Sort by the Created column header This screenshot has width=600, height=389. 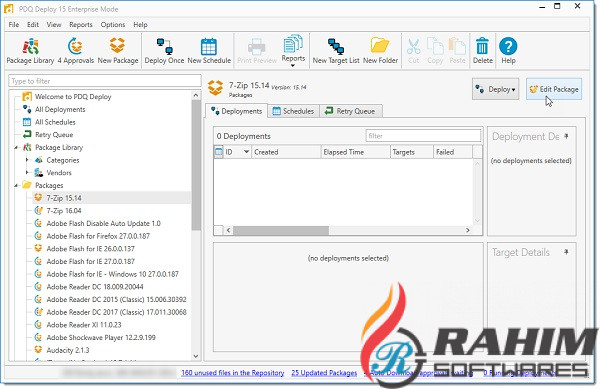[x=286, y=152]
